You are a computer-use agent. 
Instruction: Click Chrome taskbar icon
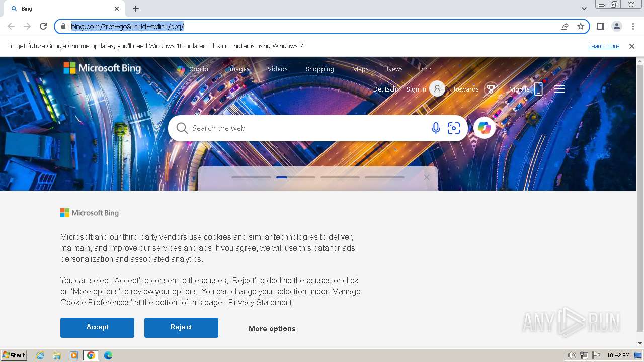(x=91, y=355)
